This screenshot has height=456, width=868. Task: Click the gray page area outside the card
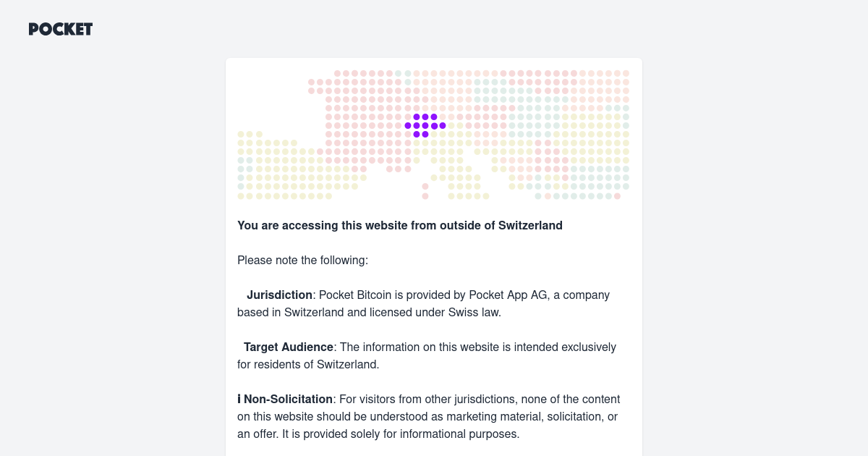click(x=109, y=217)
